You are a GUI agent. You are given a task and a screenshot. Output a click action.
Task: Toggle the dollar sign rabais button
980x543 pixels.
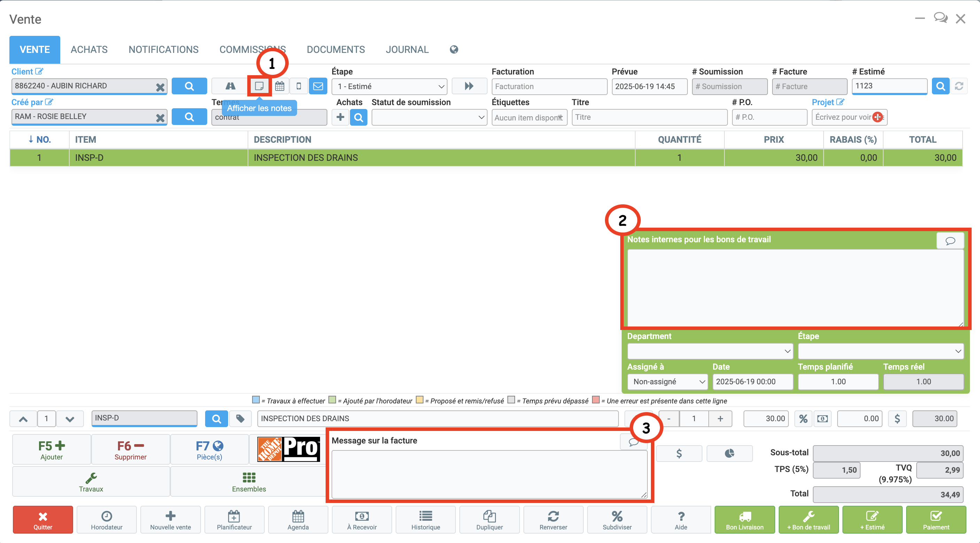[897, 419]
